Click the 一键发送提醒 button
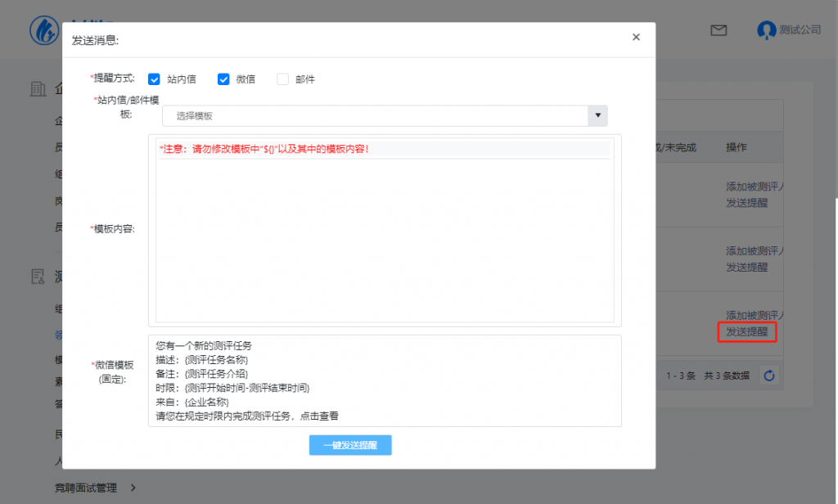Image resolution: width=838 pixels, height=504 pixels. [x=350, y=444]
